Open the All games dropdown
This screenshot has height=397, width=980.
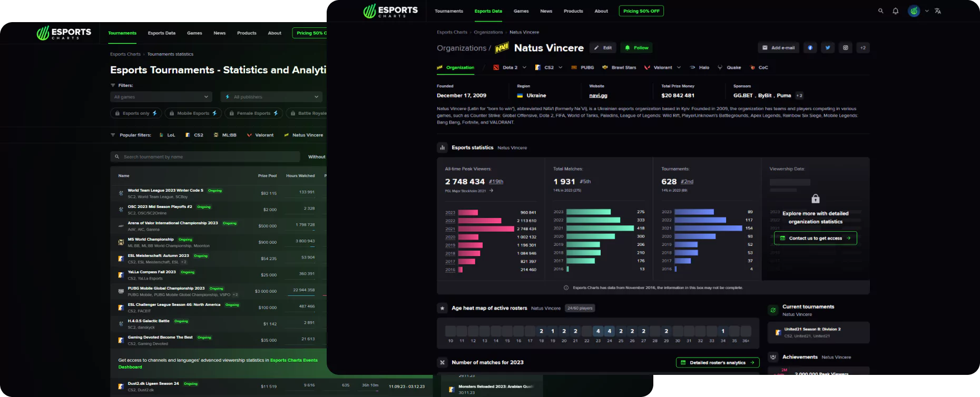(161, 97)
